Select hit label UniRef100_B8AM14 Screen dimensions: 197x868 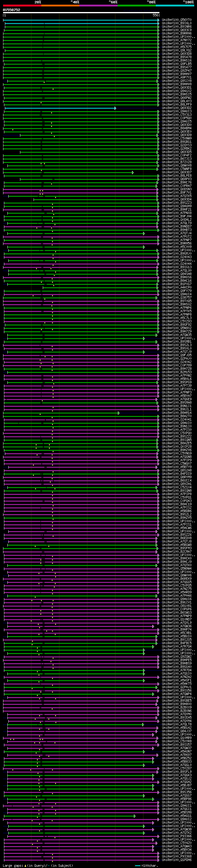176,412
